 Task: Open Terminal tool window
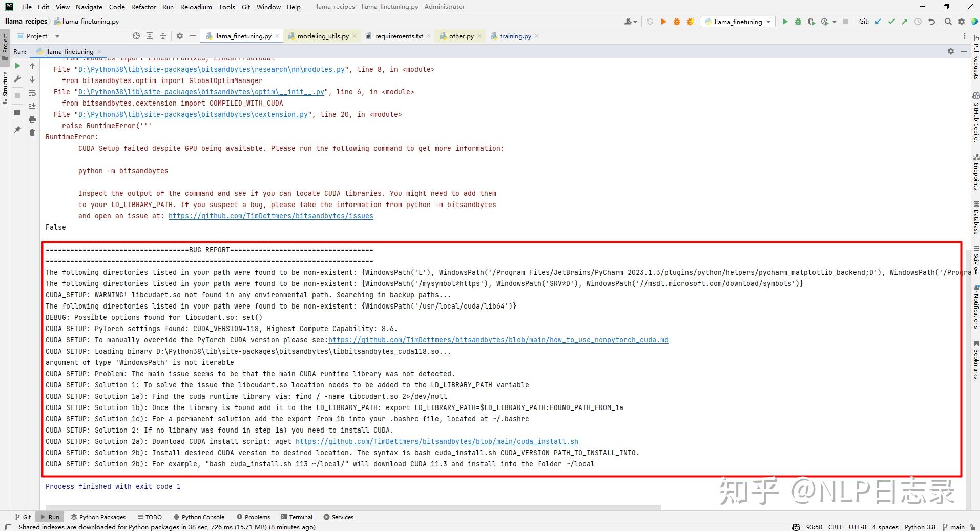(297, 517)
